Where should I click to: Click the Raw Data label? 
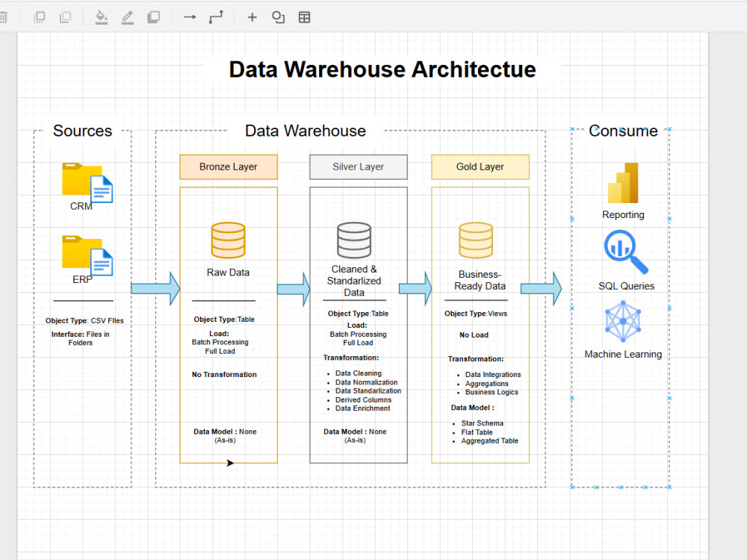(x=228, y=273)
